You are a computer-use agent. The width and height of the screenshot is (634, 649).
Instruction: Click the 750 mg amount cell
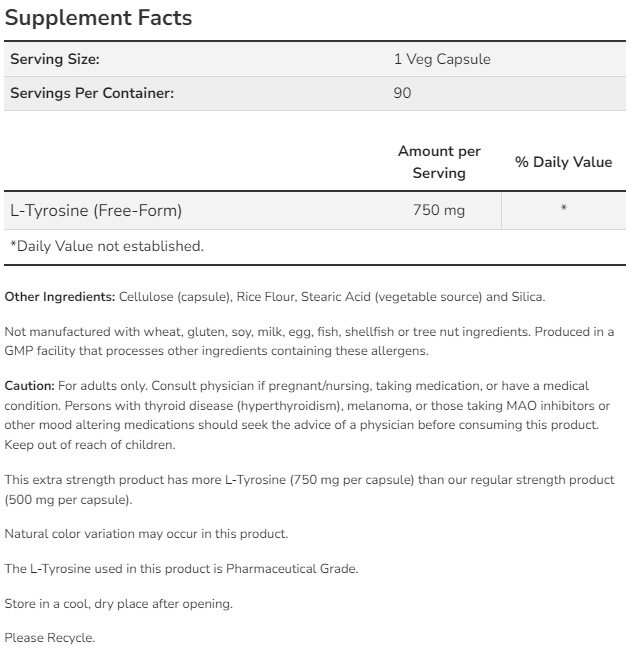pos(439,211)
